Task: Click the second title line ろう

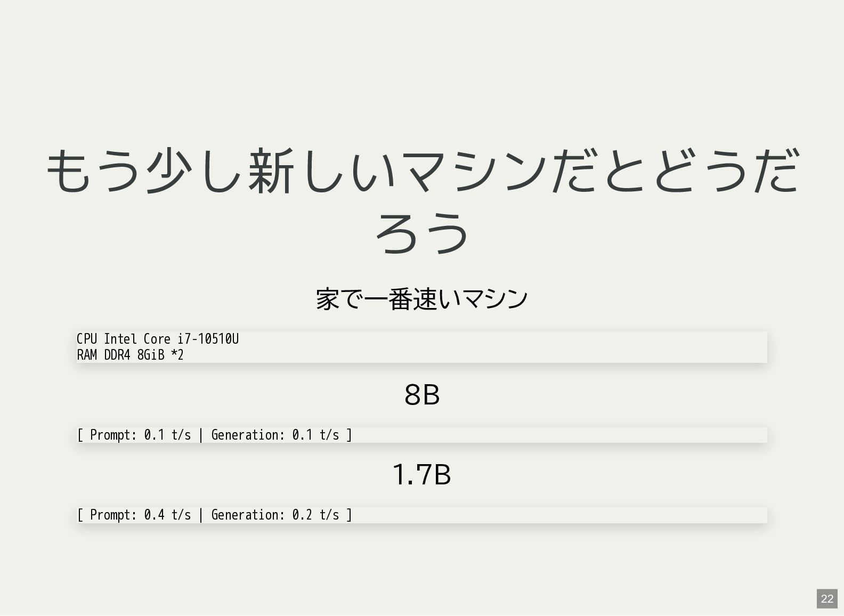Action: click(x=422, y=232)
